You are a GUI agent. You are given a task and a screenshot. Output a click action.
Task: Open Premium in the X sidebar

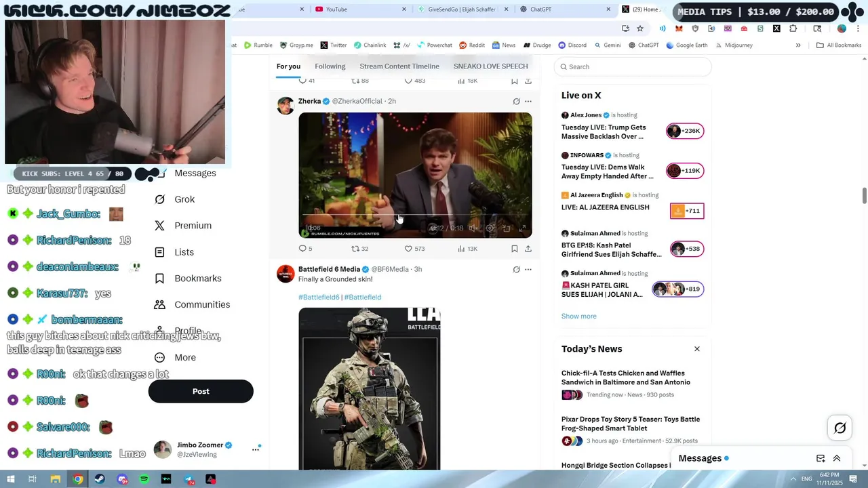tap(183, 226)
